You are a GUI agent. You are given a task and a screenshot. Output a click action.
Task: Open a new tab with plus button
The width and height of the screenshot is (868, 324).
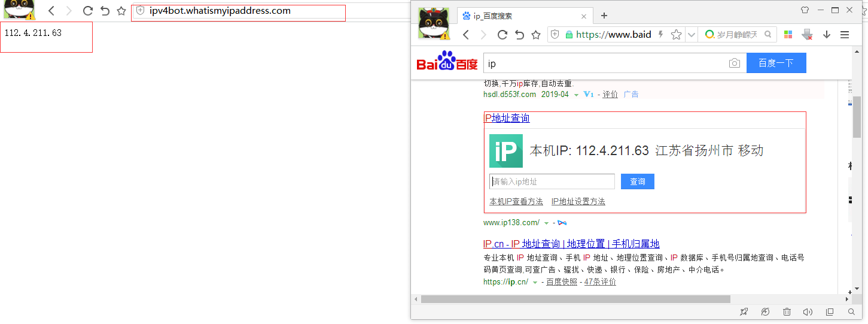[604, 16]
